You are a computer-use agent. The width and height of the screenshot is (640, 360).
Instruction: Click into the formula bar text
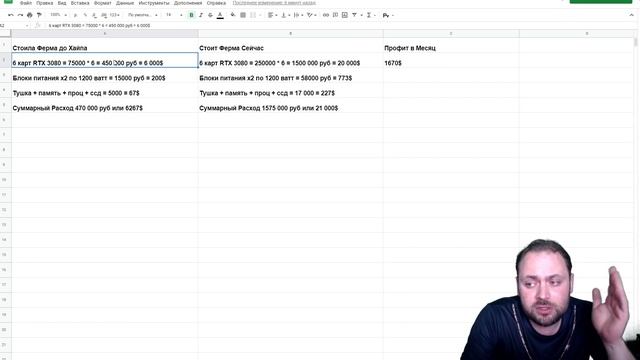coord(100,25)
